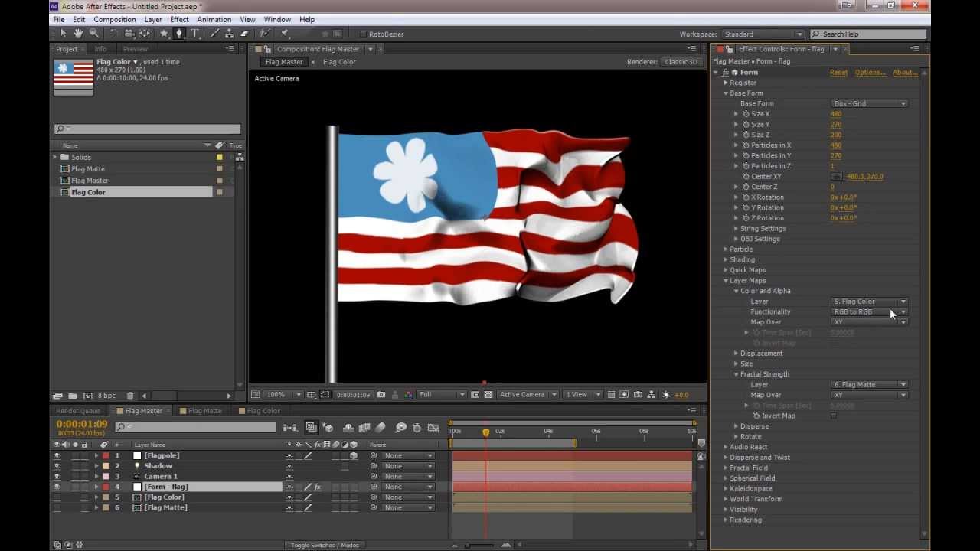The image size is (980, 551).
Task: Hide the Camera 1 layer
Action: pos(57,476)
